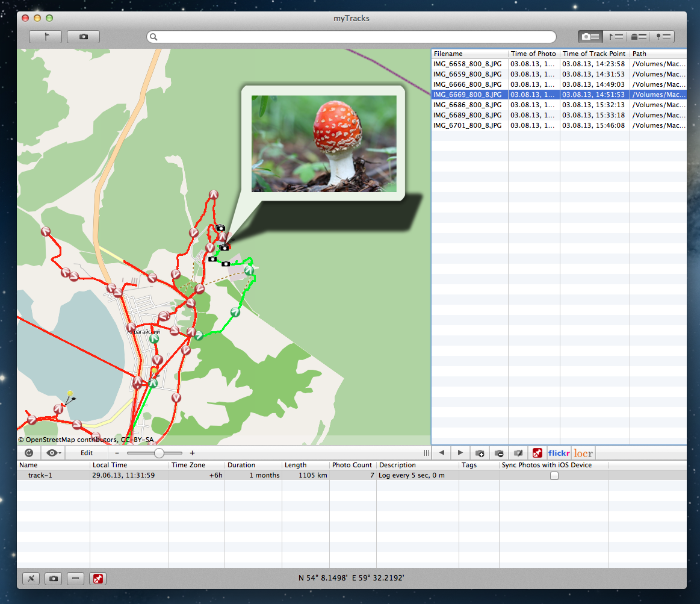Click the map zoom slider knob
The width and height of the screenshot is (700, 604).
pyautogui.click(x=159, y=453)
